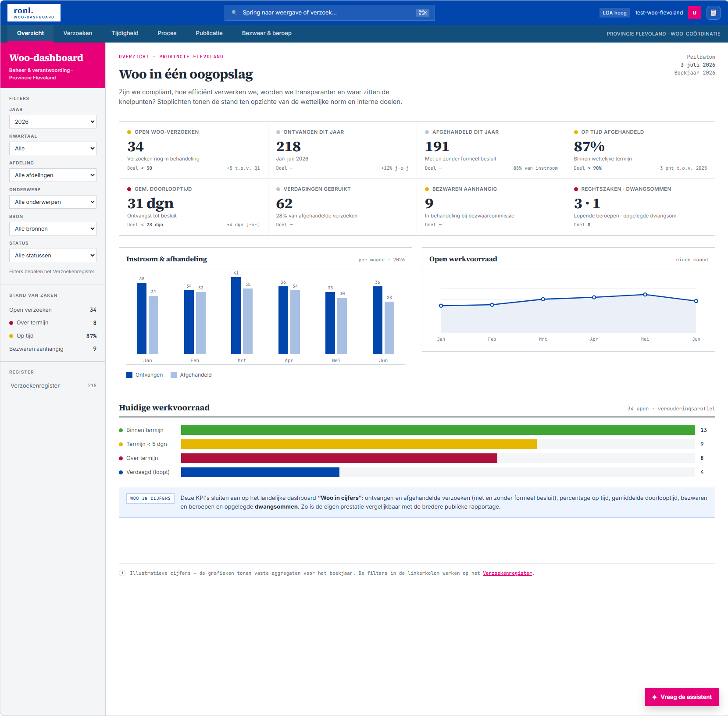Click the LOA hoog badge

[x=614, y=13]
